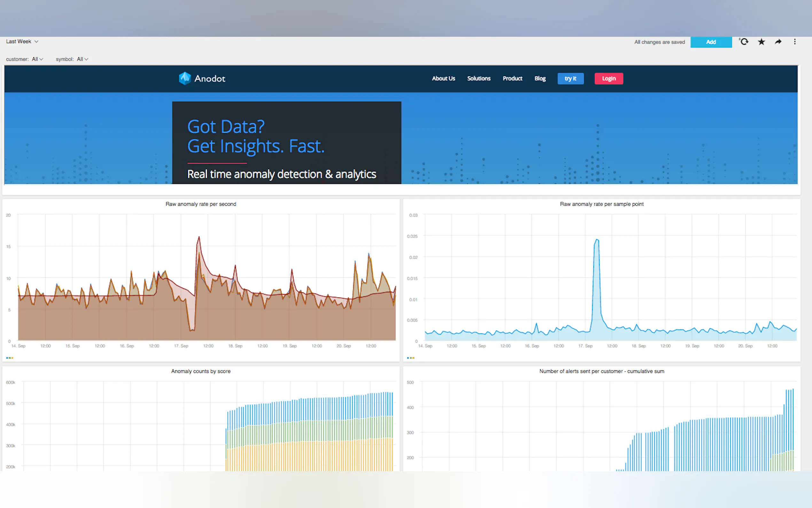Open the About Us menu item
The width and height of the screenshot is (812, 508).
tap(443, 79)
